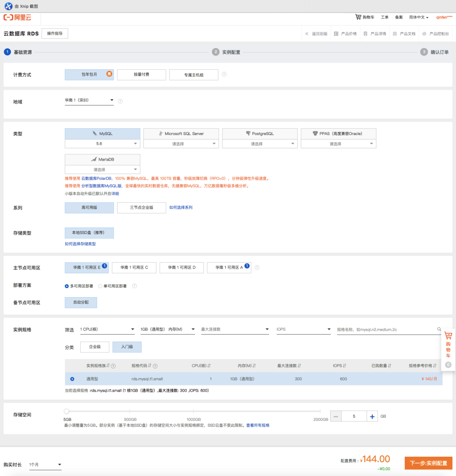Choose 包年包月 billing option

[x=89, y=75]
